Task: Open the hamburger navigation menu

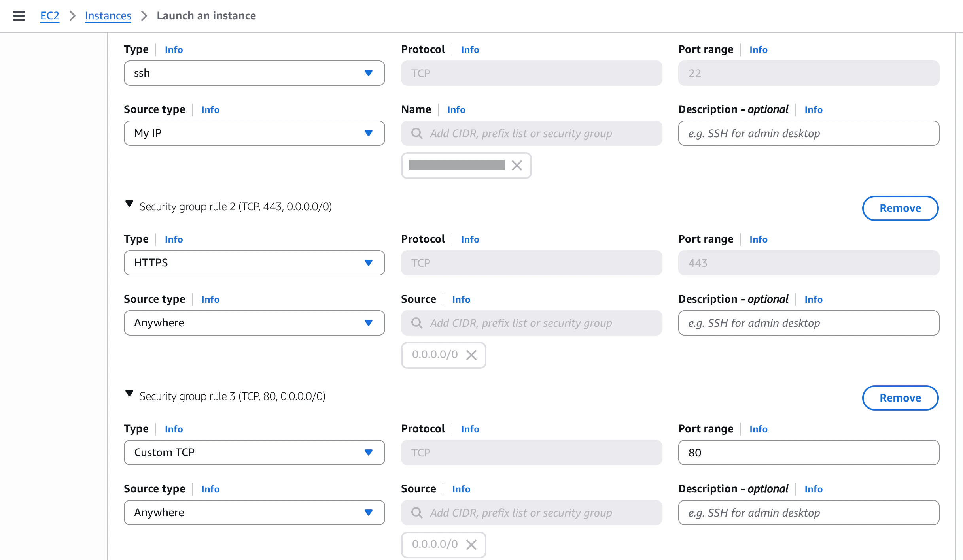Action: tap(19, 16)
